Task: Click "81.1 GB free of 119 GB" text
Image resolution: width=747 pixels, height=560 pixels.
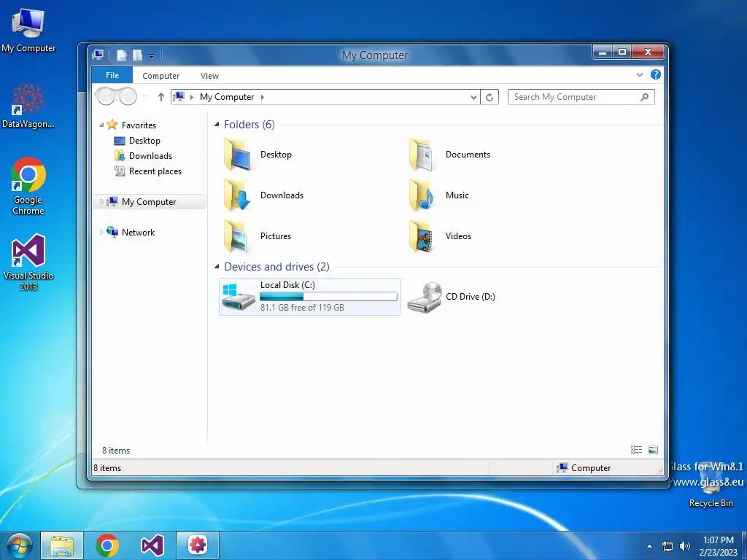Action: click(302, 308)
